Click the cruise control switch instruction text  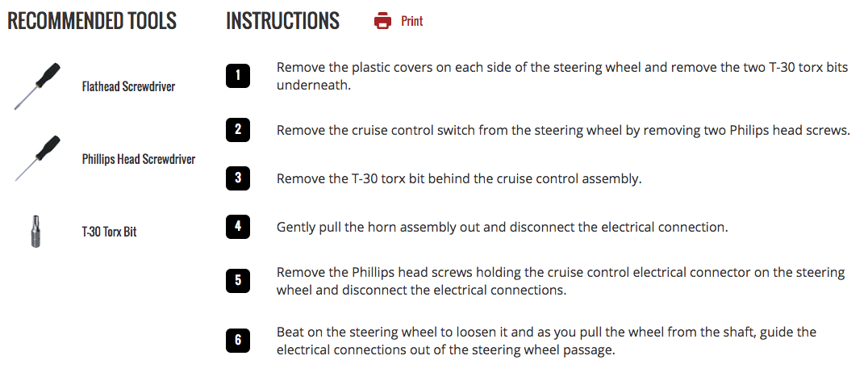pos(564,131)
